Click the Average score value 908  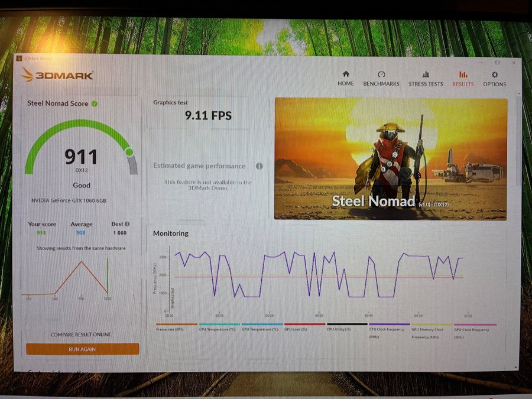coord(81,233)
